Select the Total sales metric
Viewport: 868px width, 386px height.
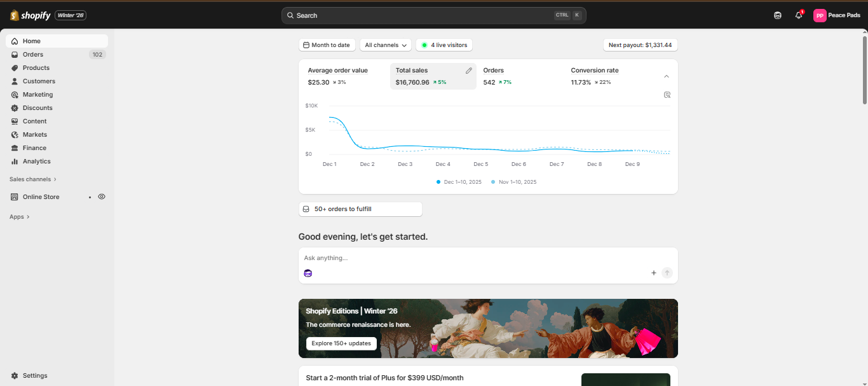[433, 76]
